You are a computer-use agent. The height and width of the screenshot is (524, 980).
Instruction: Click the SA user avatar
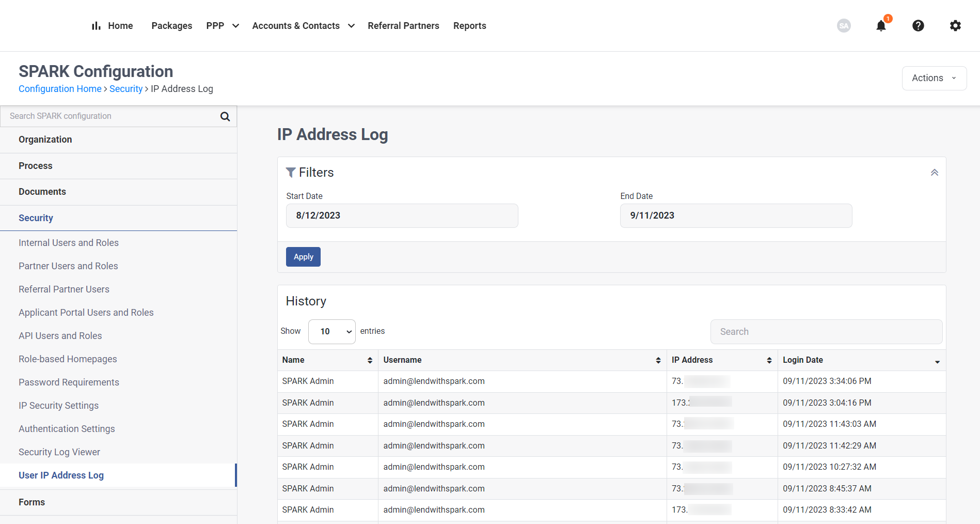[x=844, y=26]
